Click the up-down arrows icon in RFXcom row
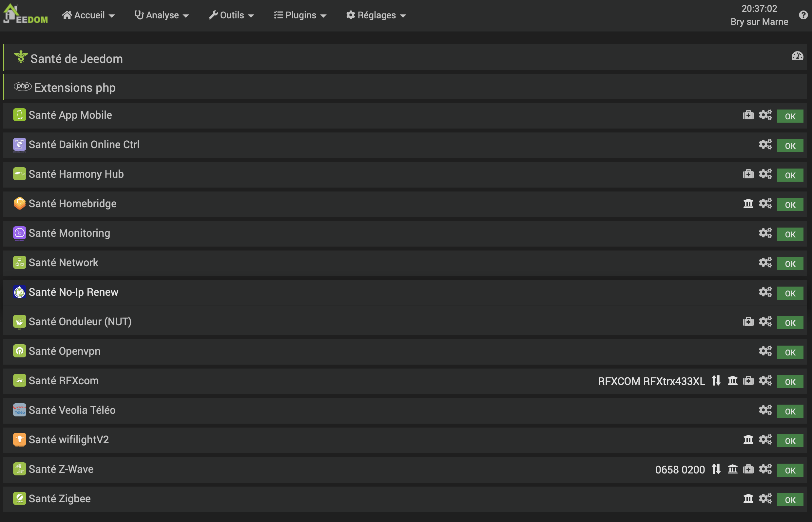The image size is (812, 522). [716, 381]
